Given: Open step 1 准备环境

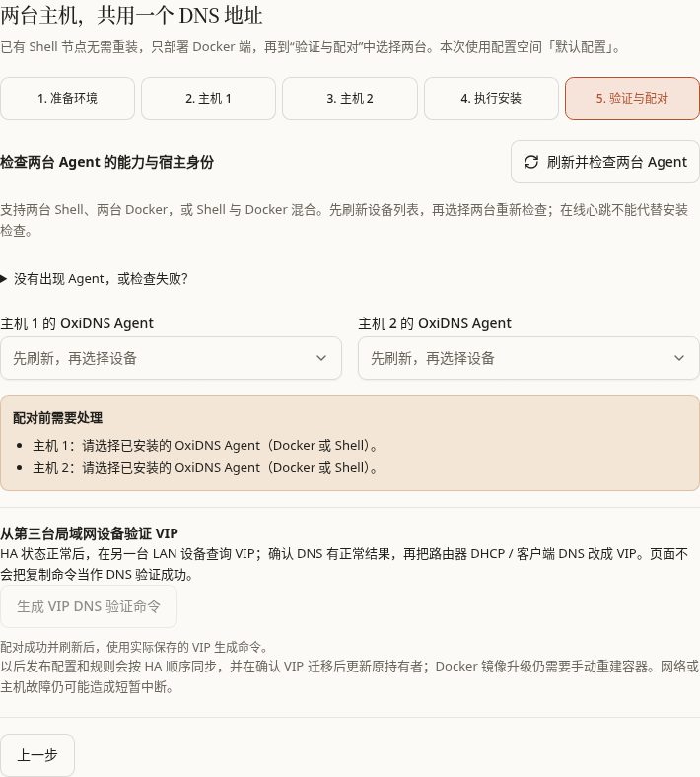Looking at the screenshot, I should [67, 99].
